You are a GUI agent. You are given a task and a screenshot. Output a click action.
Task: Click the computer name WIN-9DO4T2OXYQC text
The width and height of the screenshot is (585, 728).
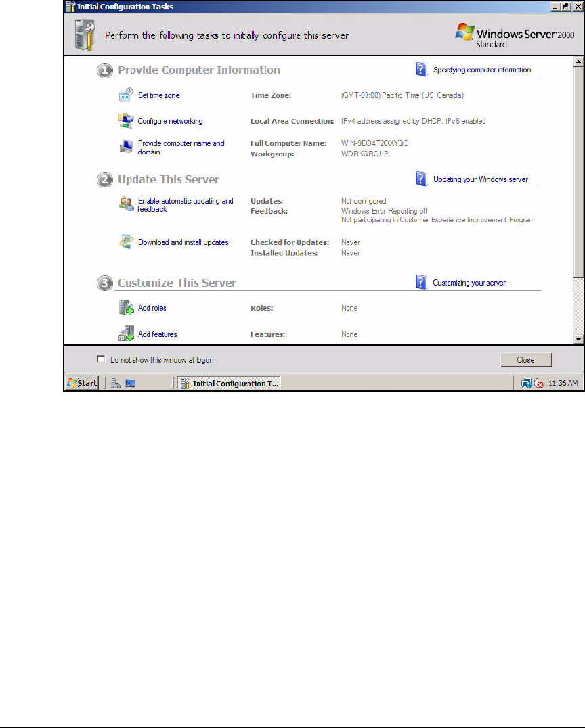(374, 143)
